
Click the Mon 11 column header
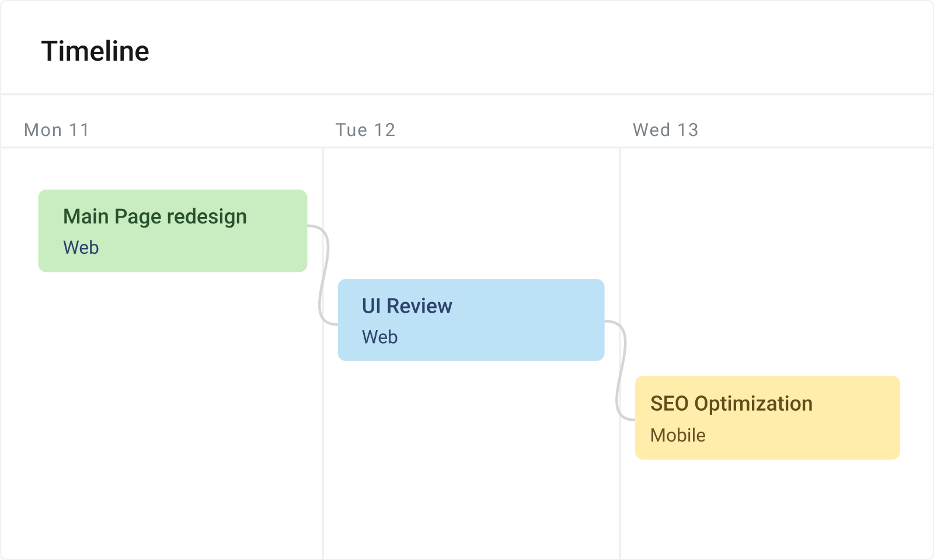coord(57,129)
